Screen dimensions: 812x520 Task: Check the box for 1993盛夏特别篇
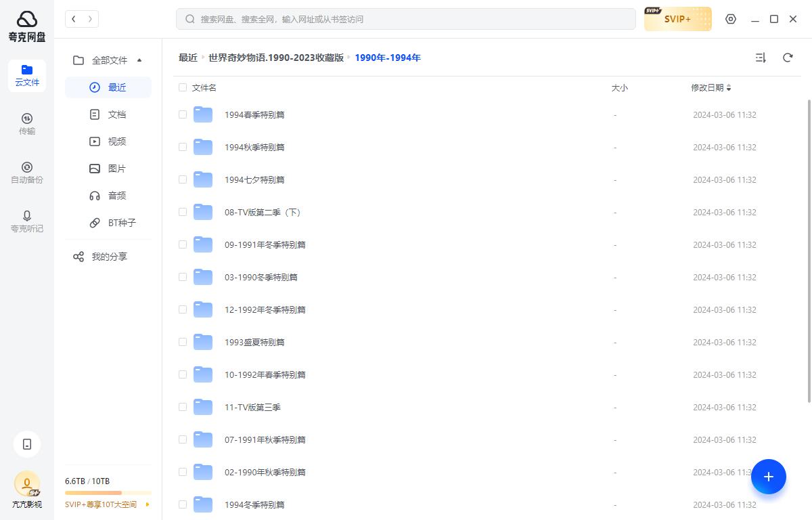[x=183, y=342]
